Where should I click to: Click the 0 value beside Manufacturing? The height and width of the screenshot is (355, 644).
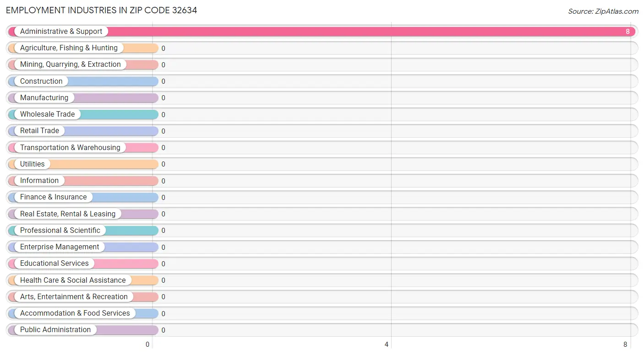pyautogui.click(x=163, y=98)
